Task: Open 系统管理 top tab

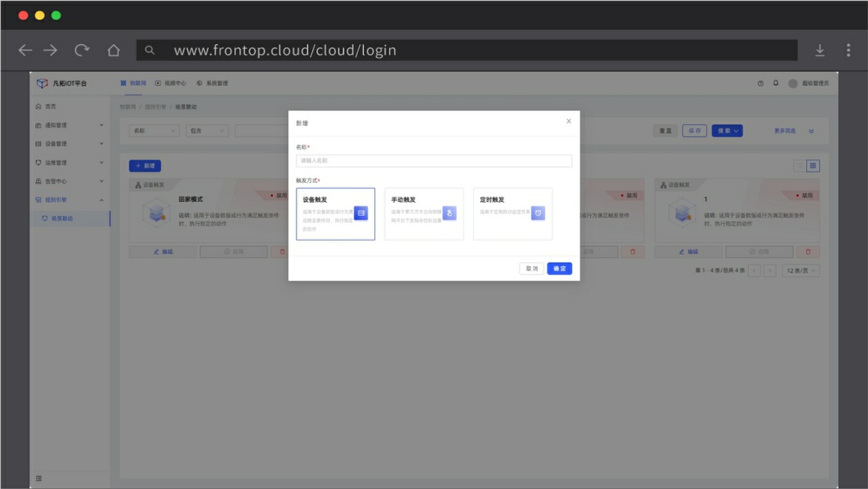Action: (212, 83)
